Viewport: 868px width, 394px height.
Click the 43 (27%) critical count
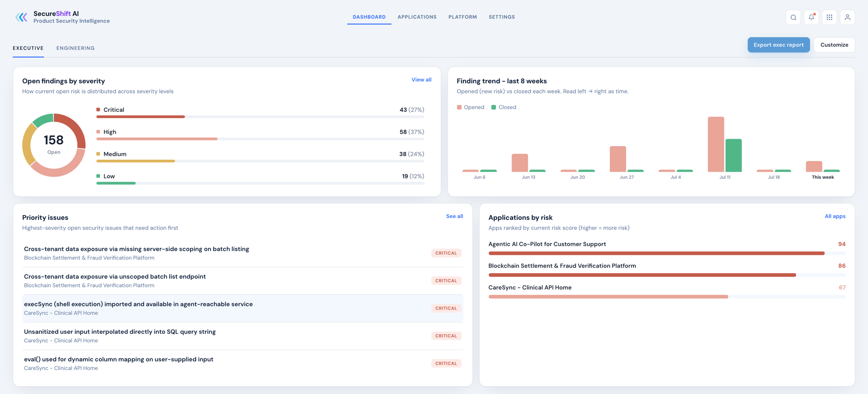coord(412,109)
